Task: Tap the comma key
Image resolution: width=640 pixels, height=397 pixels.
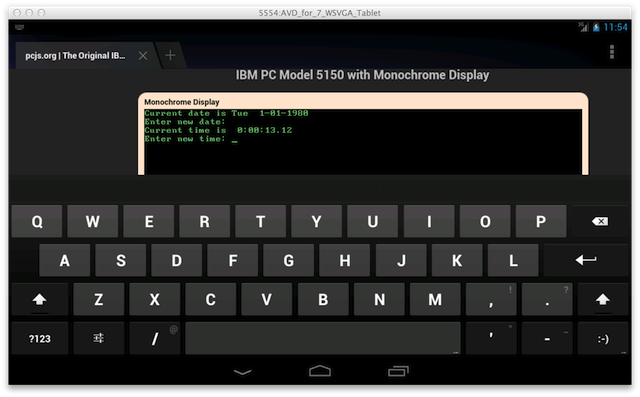Action: tap(491, 299)
